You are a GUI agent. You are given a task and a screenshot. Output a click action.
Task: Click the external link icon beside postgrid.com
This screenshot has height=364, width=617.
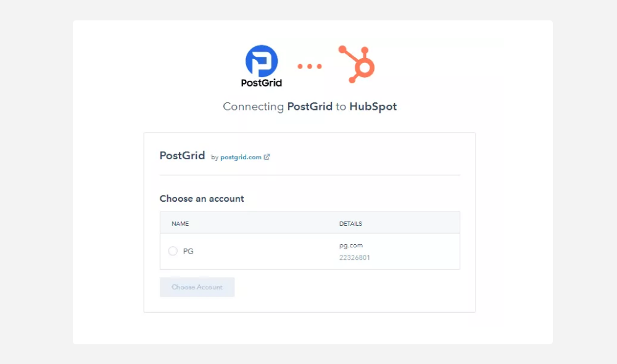(267, 157)
